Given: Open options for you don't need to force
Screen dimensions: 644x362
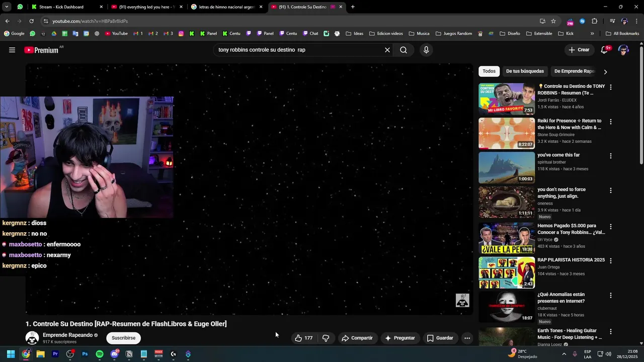Looking at the screenshot, I should [611, 191].
